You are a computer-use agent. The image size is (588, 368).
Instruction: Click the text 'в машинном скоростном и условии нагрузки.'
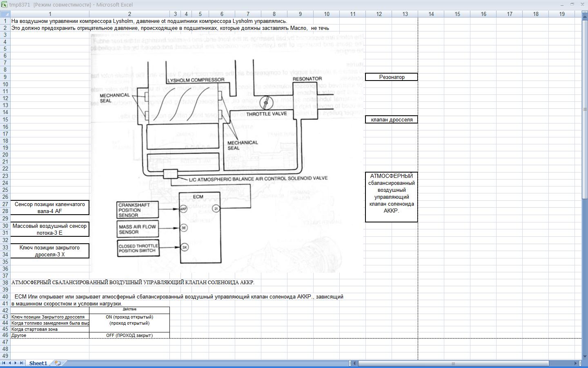pyautogui.click(x=67, y=304)
